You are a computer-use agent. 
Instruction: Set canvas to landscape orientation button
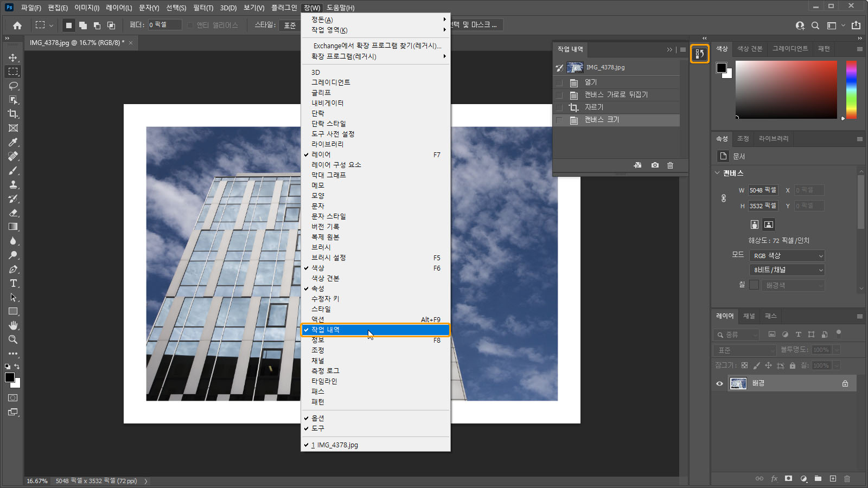click(x=769, y=224)
